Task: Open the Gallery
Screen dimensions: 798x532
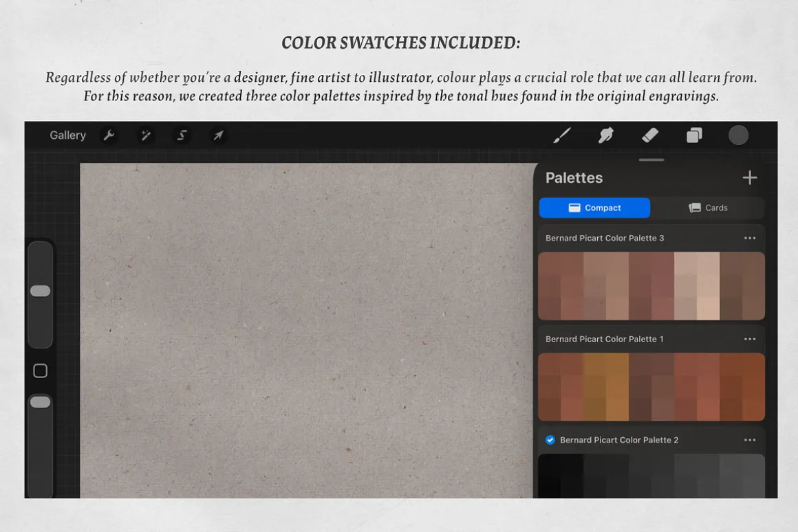Action: click(x=67, y=135)
